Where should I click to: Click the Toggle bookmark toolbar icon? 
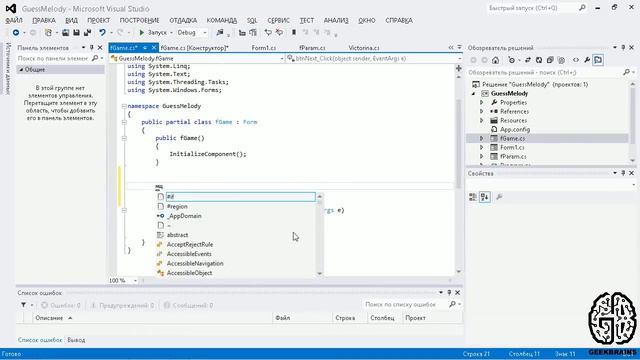(x=293, y=33)
